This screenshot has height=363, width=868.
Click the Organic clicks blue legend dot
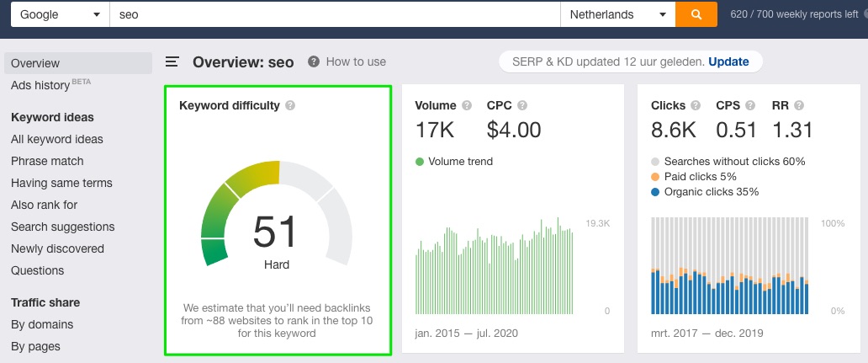[655, 192]
